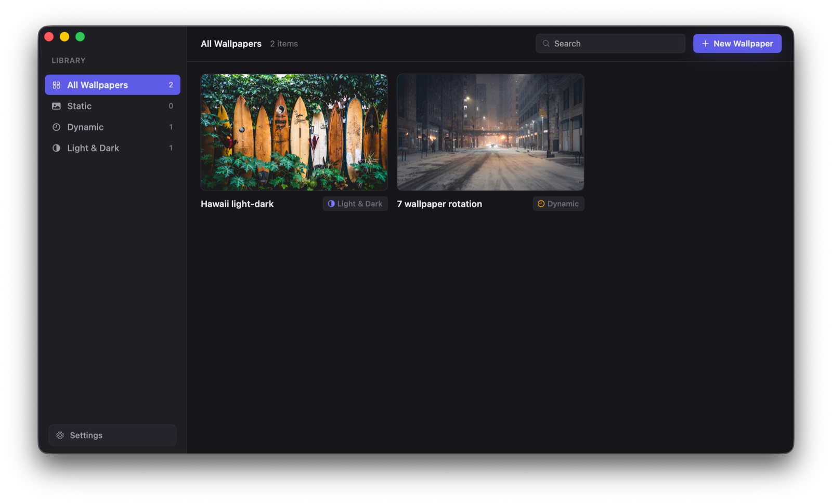Click the Settings gear icon

click(x=60, y=435)
